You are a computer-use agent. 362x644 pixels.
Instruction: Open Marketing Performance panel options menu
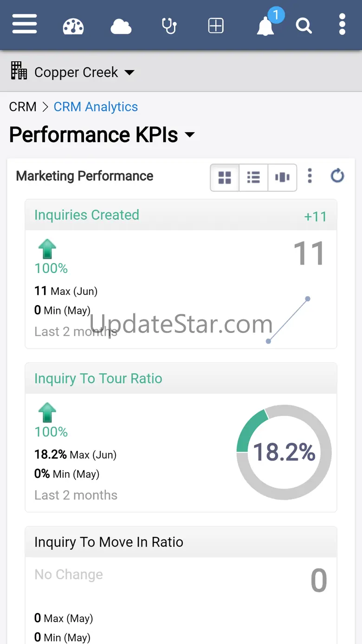pos(310,176)
